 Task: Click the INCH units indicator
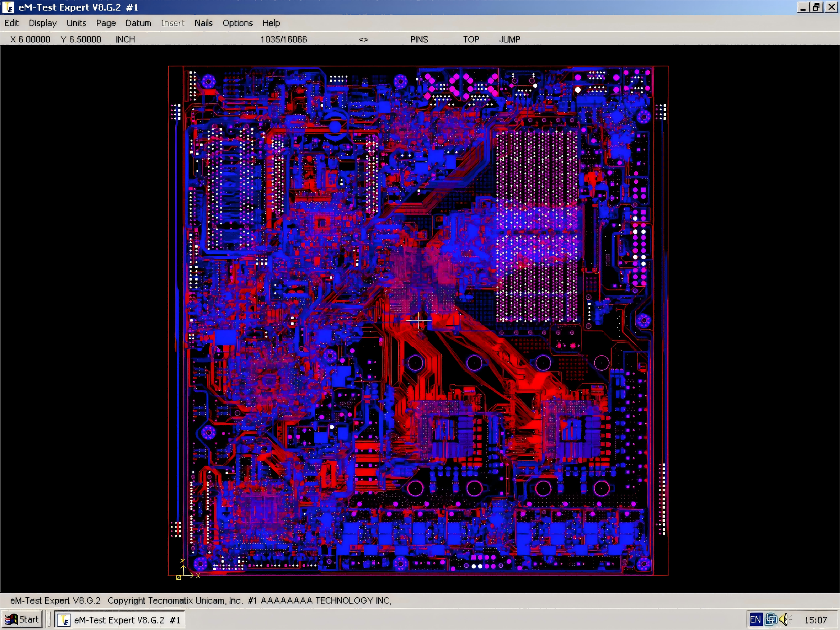(x=125, y=39)
